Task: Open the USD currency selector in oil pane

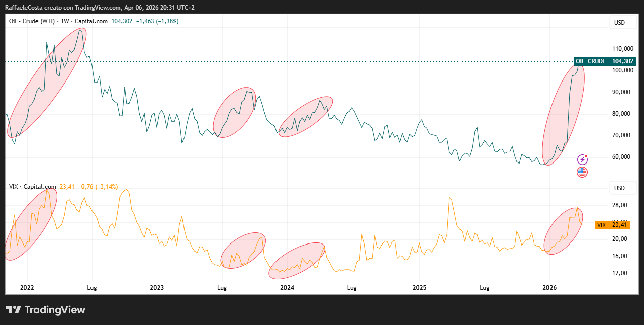Action: [619, 23]
